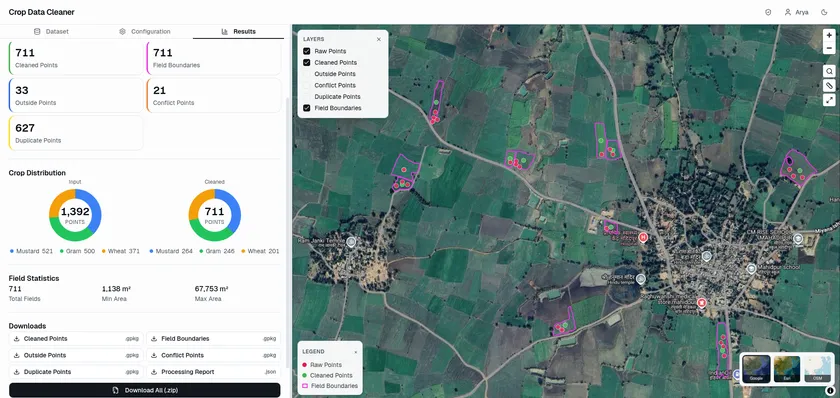Click the Crop Distribution heading
Viewport: 840px width, 398px height.
(x=37, y=173)
